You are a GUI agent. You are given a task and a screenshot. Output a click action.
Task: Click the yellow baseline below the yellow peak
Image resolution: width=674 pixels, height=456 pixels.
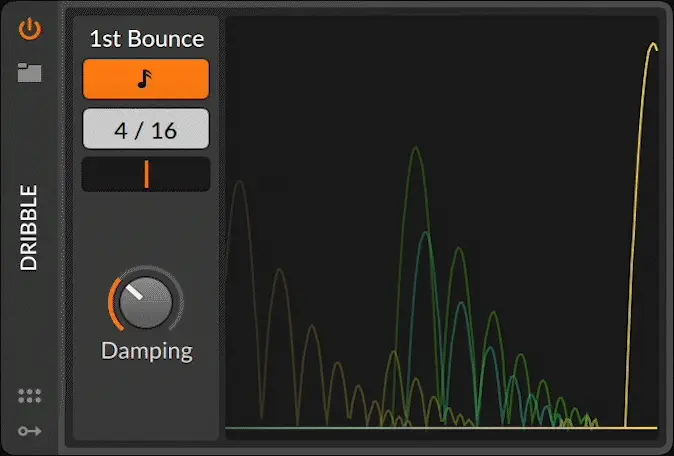pyautogui.click(x=640, y=428)
